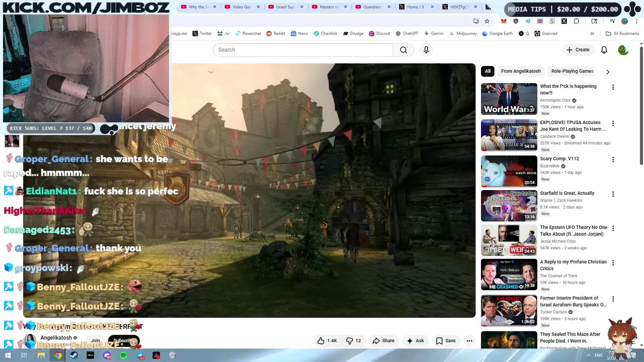Join the Angelikatosh channel
This screenshot has width=644, height=362.
[x=95, y=340]
